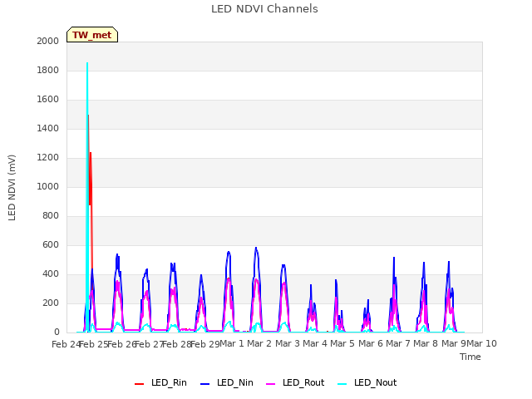Click the LED_Nout legend entry
The width and height of the screenshot is (532, 399).
pyautogui.click(x=367, y=383)
